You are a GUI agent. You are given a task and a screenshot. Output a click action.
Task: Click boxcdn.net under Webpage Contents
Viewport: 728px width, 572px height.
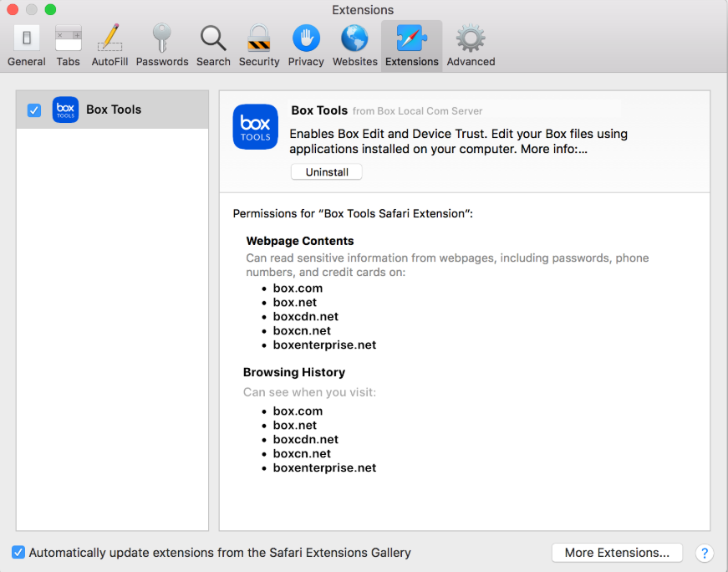(x=306, y=316)
